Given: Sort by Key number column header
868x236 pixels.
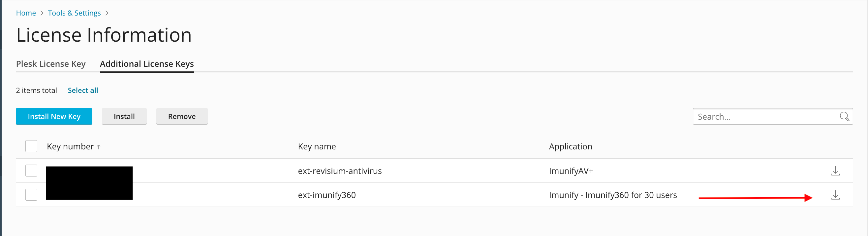Looking at the screenshot, I should 70,146.
